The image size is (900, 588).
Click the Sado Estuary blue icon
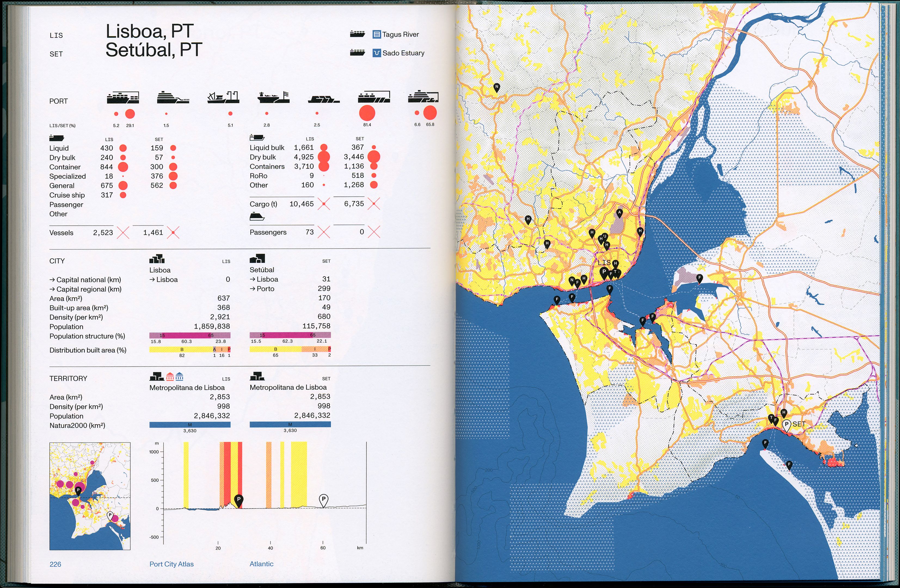(x=376, y=53)
